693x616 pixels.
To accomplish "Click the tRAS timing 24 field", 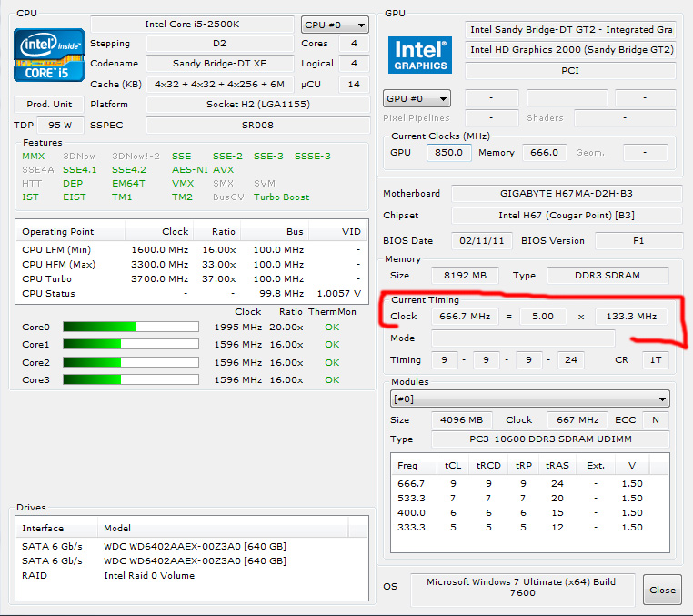I will (x=570, y=360).
